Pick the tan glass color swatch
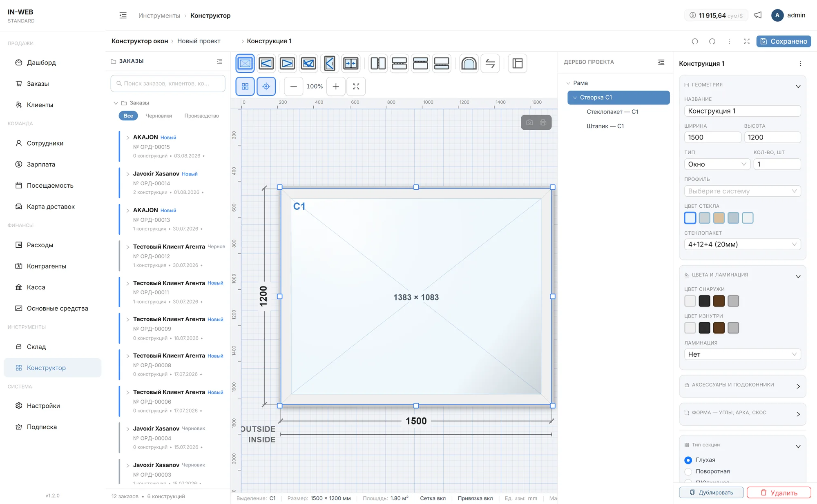Screen dimensions: 817x504 tap(719, 218)
